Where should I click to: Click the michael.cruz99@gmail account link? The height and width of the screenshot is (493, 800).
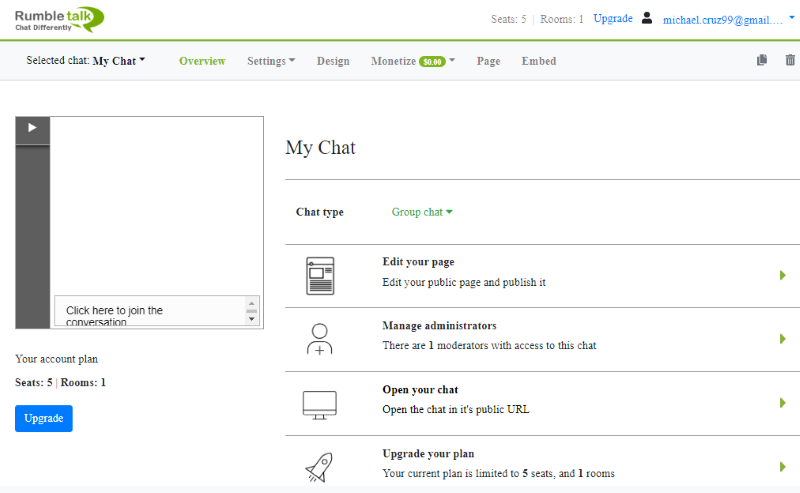pyautogui.click(x=722, y=20)
